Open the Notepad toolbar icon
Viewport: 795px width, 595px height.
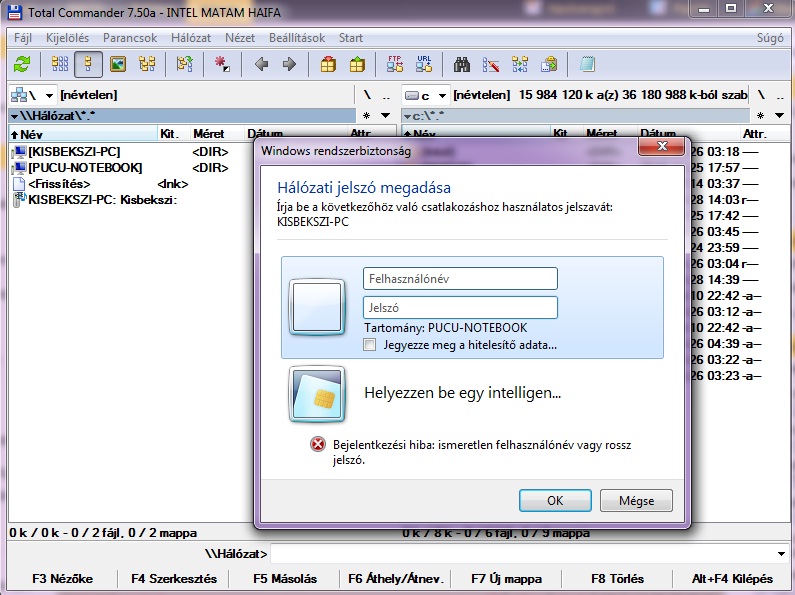tap(587, 64)
